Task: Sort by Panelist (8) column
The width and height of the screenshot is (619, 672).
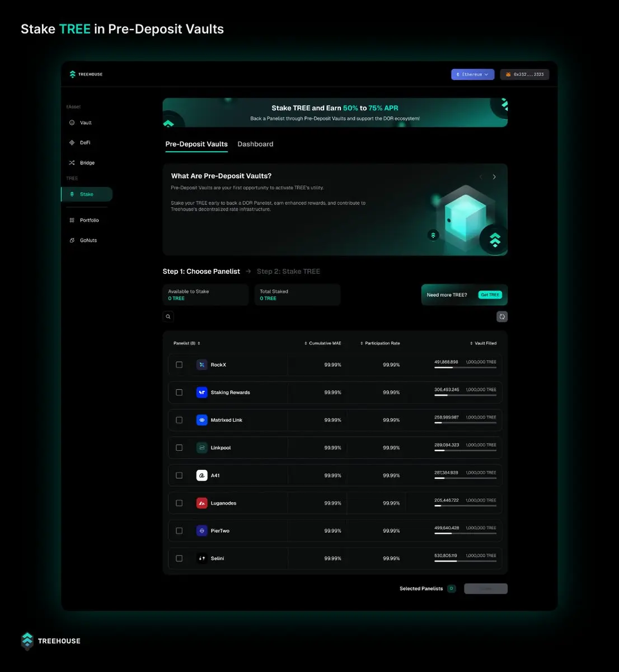Action: tap(187, 343)
